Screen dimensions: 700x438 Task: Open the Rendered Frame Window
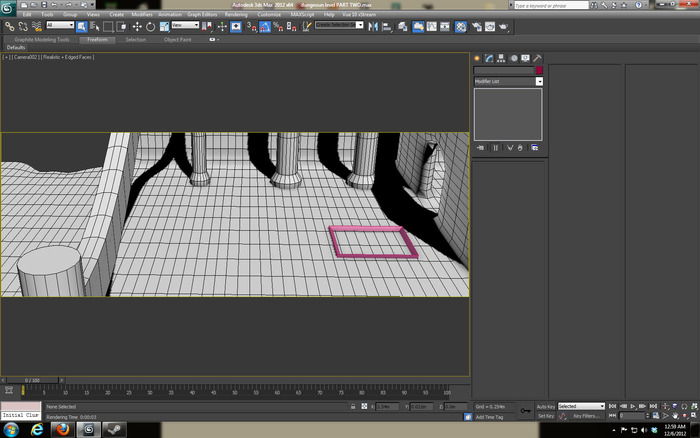pyautogui.click(x=490, y=27)
